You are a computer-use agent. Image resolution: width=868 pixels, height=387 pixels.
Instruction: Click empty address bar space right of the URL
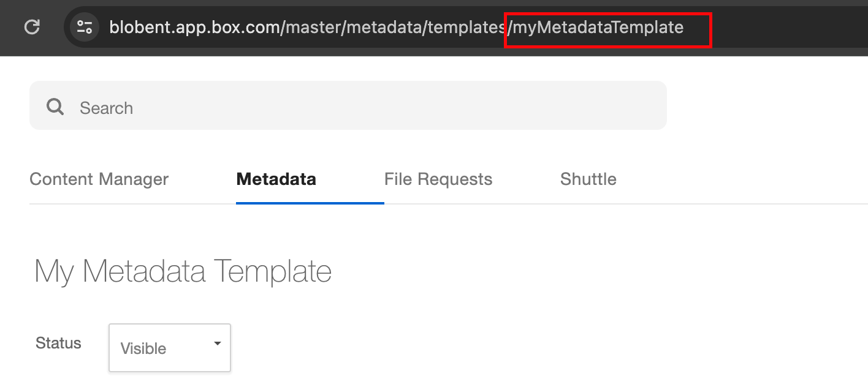pyautogui.click(x=785, y=27)
